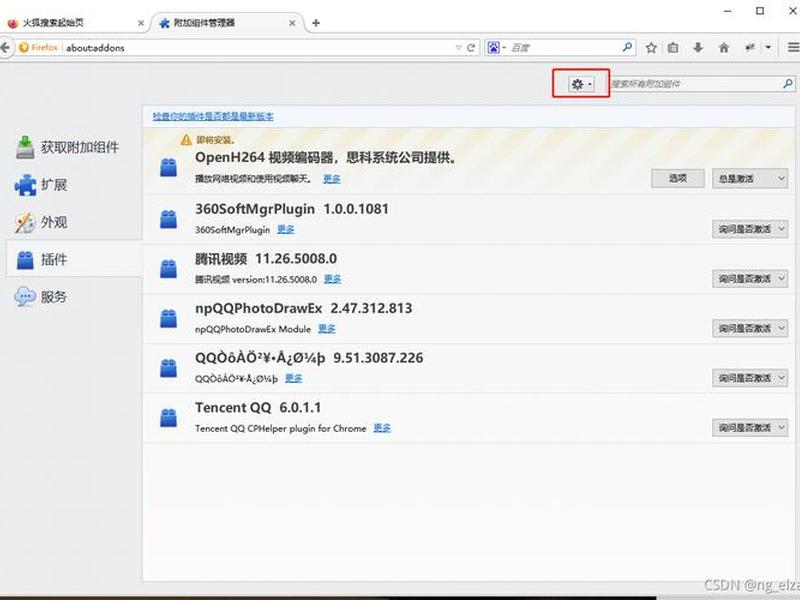
Task: Click 更多 link for OpenH264
Action: (x=332, y=179)
